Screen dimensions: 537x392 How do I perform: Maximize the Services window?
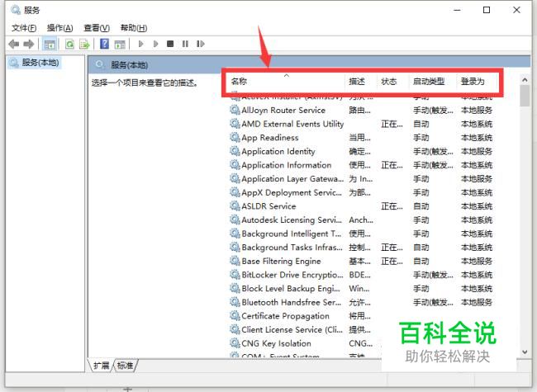487,10
